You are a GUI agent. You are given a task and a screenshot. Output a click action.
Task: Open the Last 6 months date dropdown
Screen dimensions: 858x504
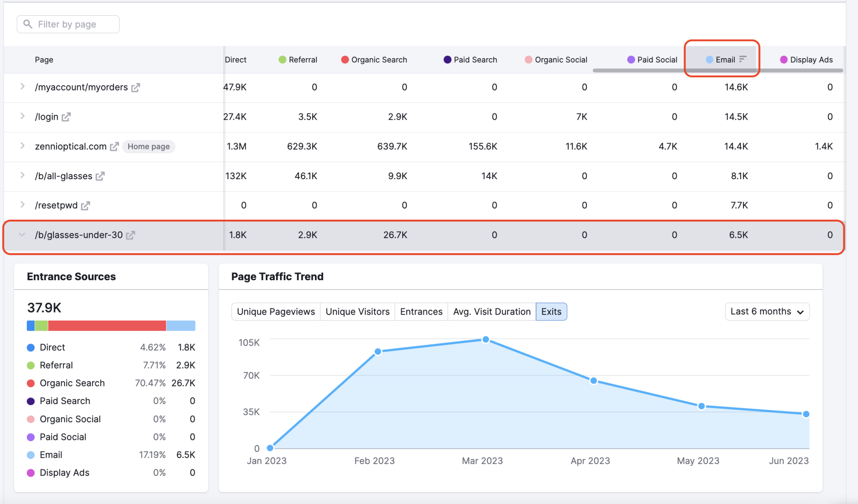tap(767, 311)
